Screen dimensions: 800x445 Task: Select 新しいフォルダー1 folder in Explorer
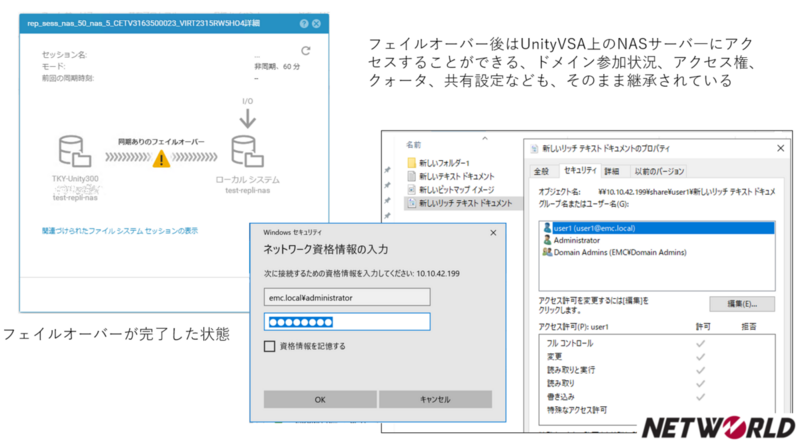(444, 163)
